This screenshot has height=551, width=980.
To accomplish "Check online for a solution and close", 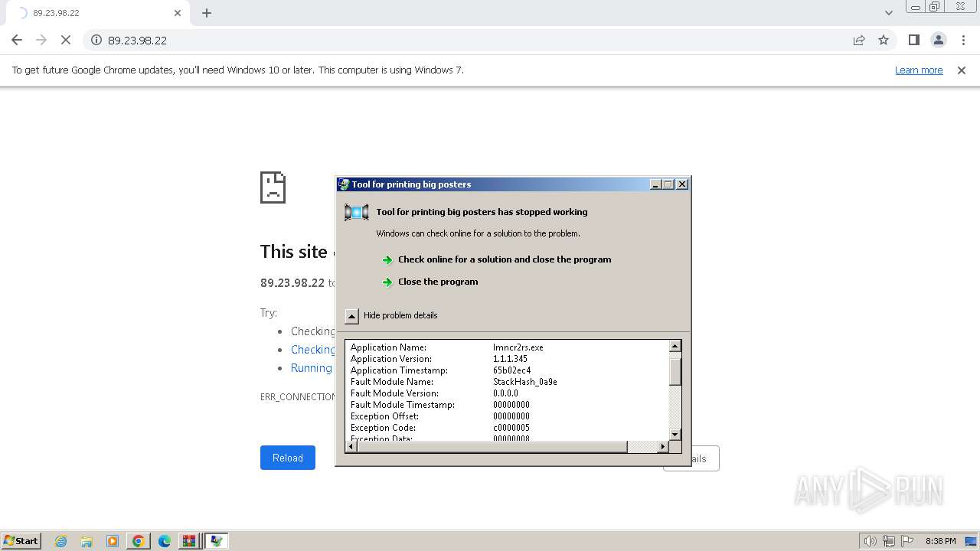I will coord(505,259).
